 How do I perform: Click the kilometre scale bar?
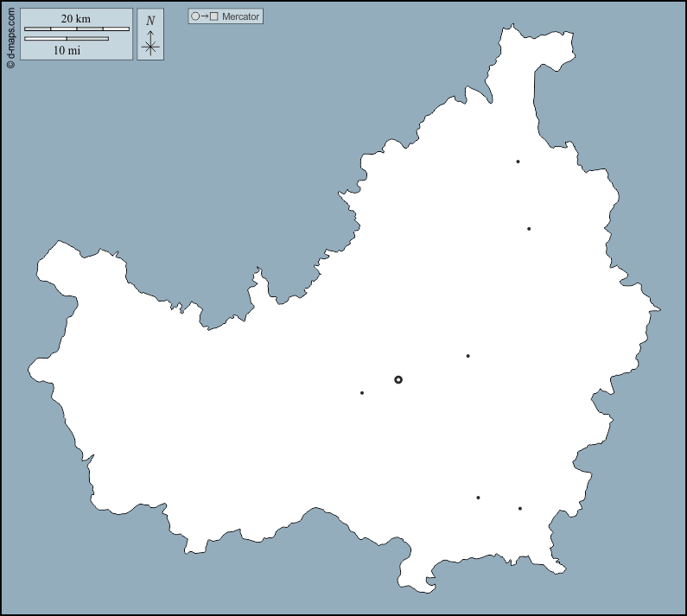coord(76,29)
